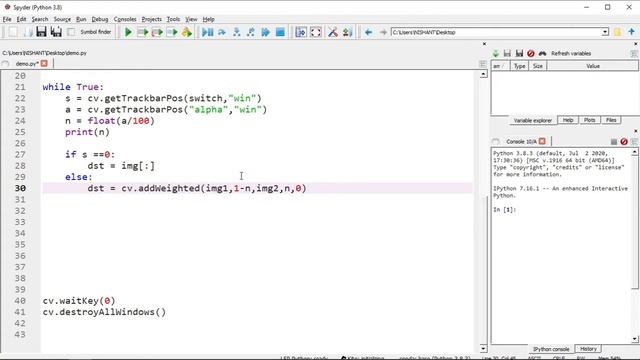
Task: Remove all variables red icon
Action: 531,53
